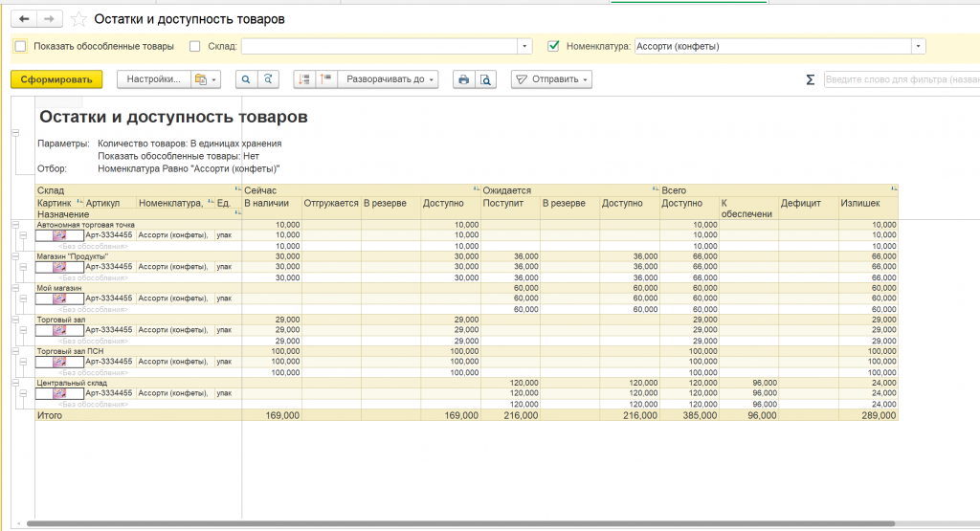Click the filter word search field
Viewport: 980px width, 531px height.
[x=900, y=79]
